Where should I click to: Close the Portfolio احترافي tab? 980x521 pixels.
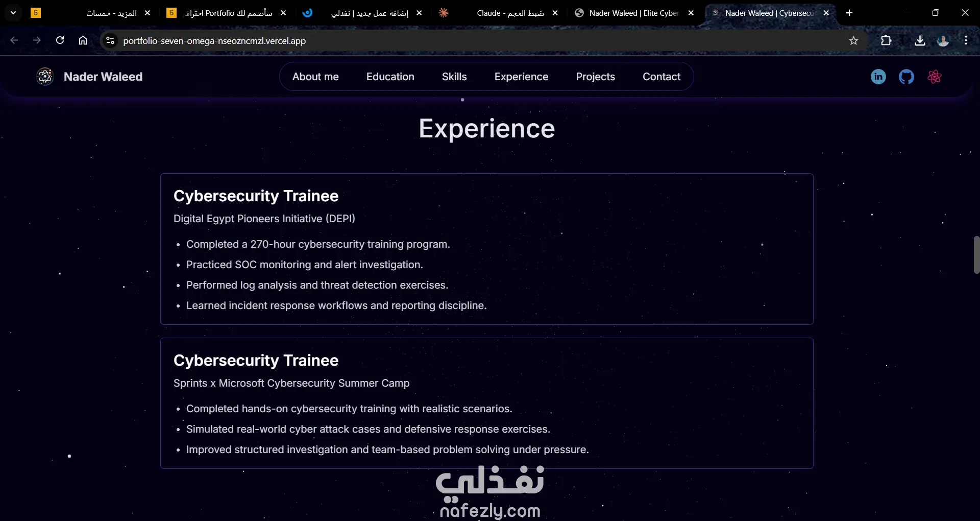(x=283, y=13)
